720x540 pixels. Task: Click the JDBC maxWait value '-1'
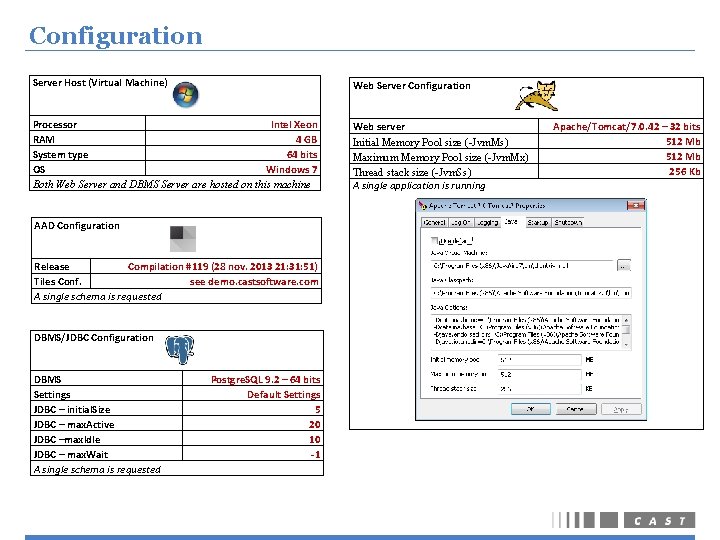click(x=315, y=455)
